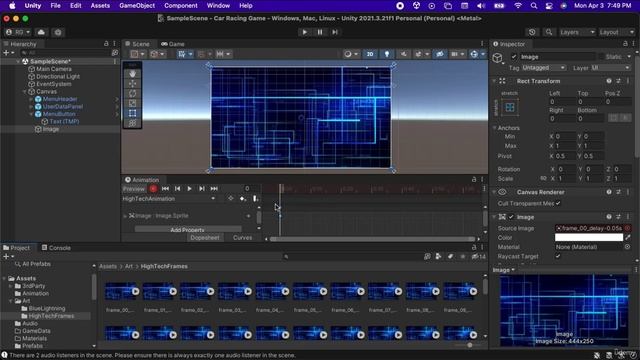This screenshot has width=640, height=360.
Task: Play the animation clip preview
Action: (x=189, y=189)
